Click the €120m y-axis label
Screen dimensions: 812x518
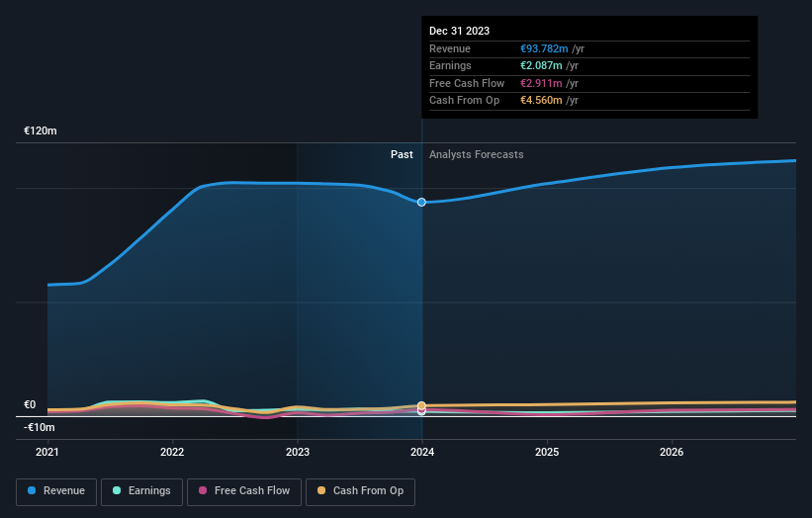pos(41,130)
